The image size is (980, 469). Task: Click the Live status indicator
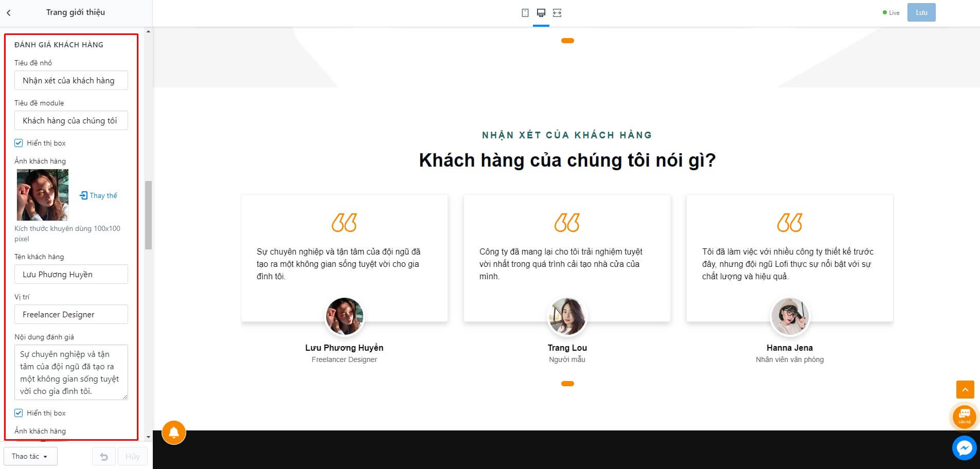[x=891, y=13]
